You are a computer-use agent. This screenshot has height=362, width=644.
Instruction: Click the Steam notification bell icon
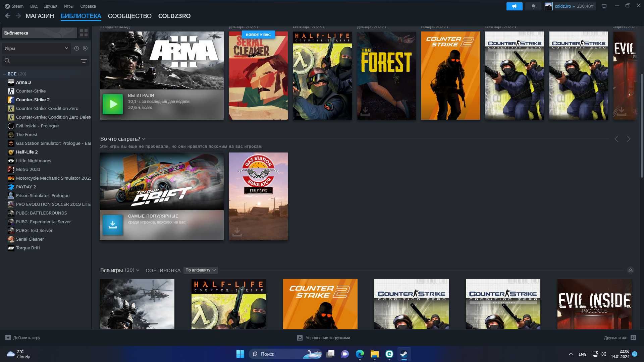click(533, 6)
